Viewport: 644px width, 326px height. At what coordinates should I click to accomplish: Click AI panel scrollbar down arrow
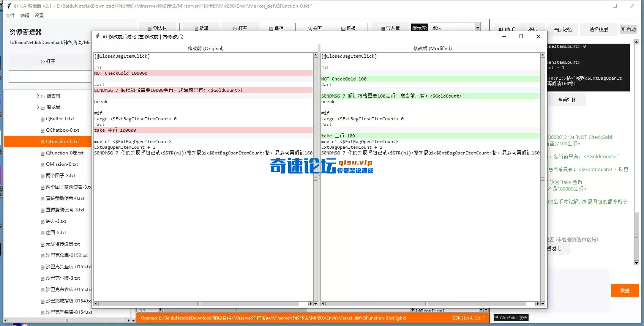click(x=636, y=263)
